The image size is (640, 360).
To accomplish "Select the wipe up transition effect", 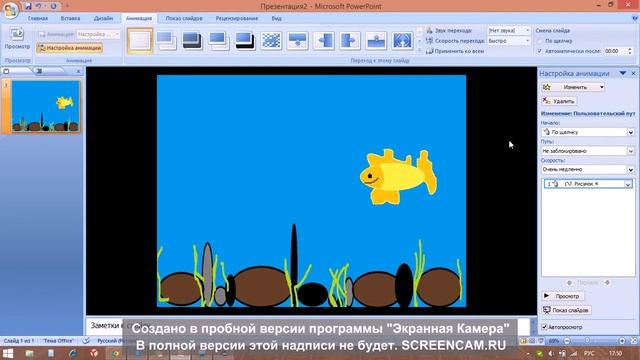I will point(376,40).
